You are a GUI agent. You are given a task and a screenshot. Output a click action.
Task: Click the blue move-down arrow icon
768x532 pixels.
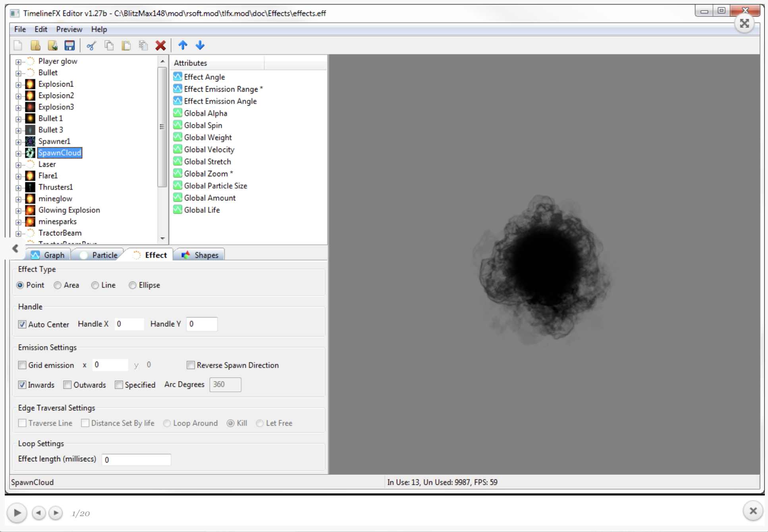pos(200,45)
